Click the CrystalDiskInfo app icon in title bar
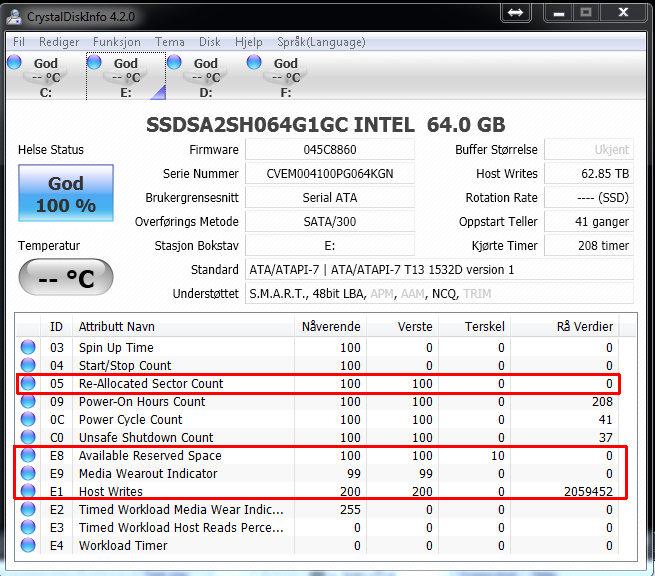 click(14, 17)
